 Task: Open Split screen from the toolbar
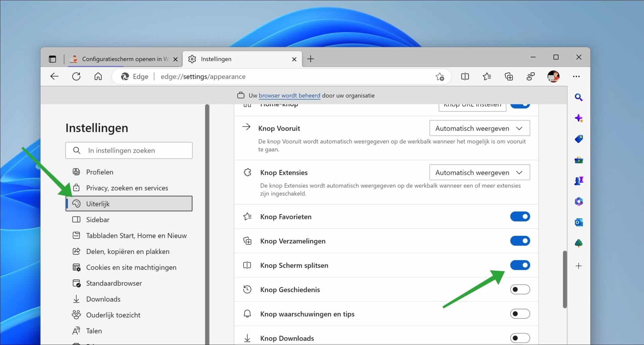[465, 76]
